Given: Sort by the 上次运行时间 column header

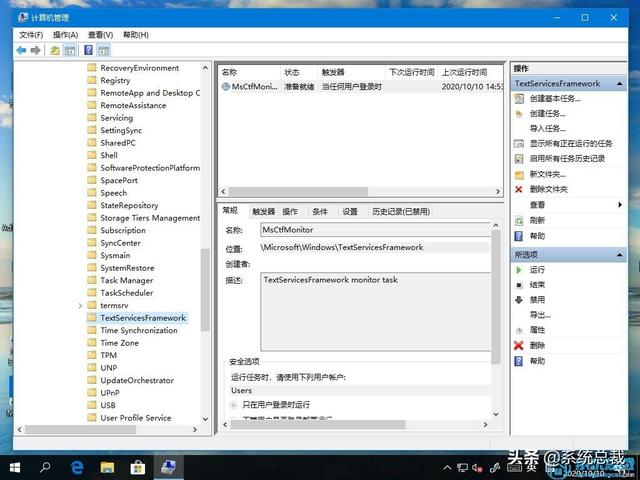Looking at the screenshot, I should (x=470, y=72).
